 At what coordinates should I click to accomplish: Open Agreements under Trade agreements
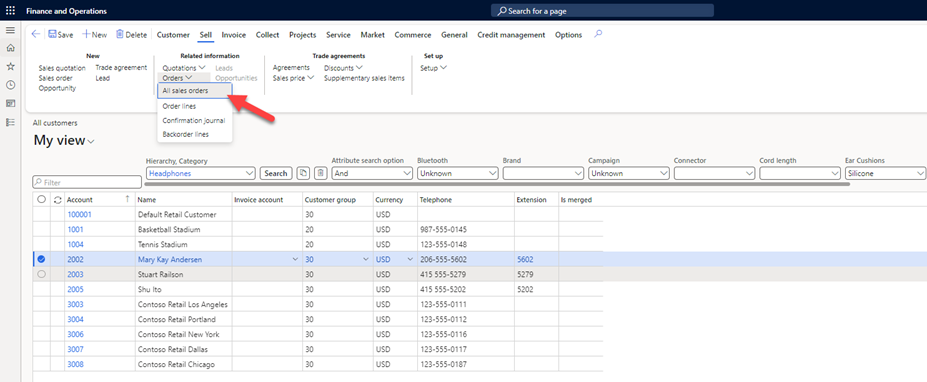pos(291,67)
